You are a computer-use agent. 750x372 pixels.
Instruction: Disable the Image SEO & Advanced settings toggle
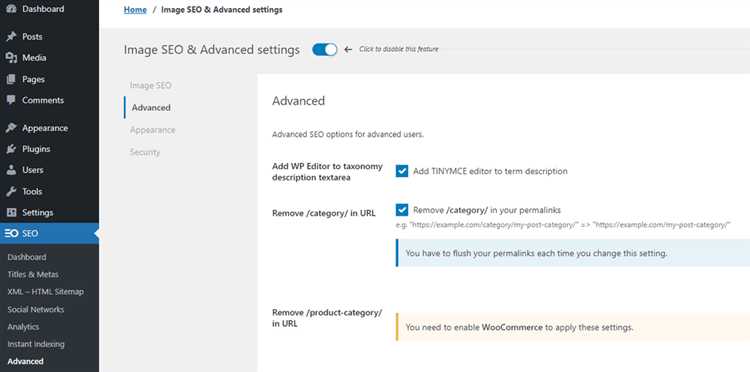(x=325, y=50)
